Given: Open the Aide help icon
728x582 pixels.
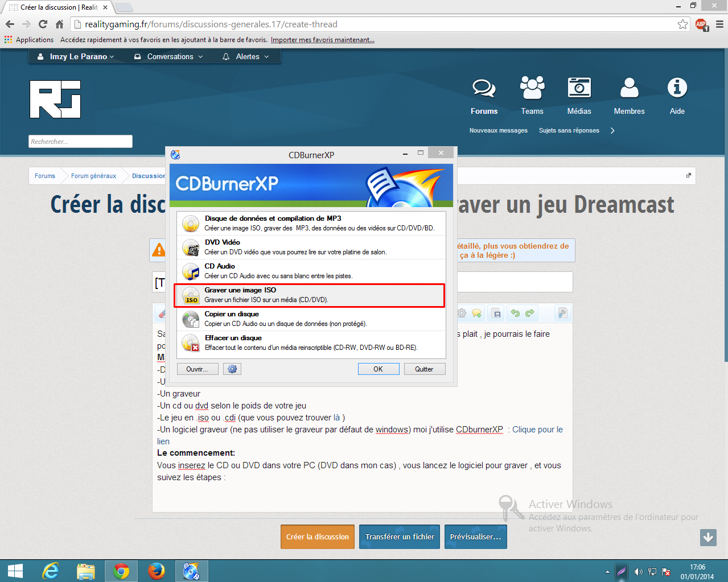Looking at the screenshot, I should [x=677, y=96].
